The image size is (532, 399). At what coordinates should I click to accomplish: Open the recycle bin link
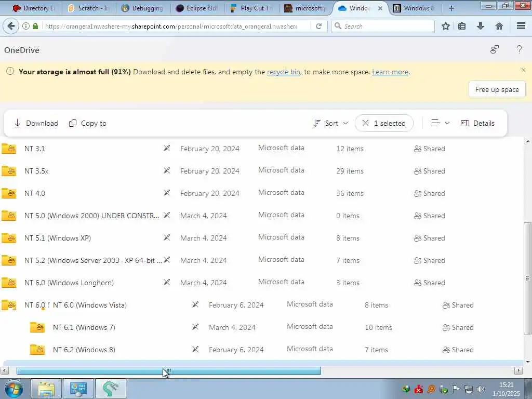click(284, 72)
